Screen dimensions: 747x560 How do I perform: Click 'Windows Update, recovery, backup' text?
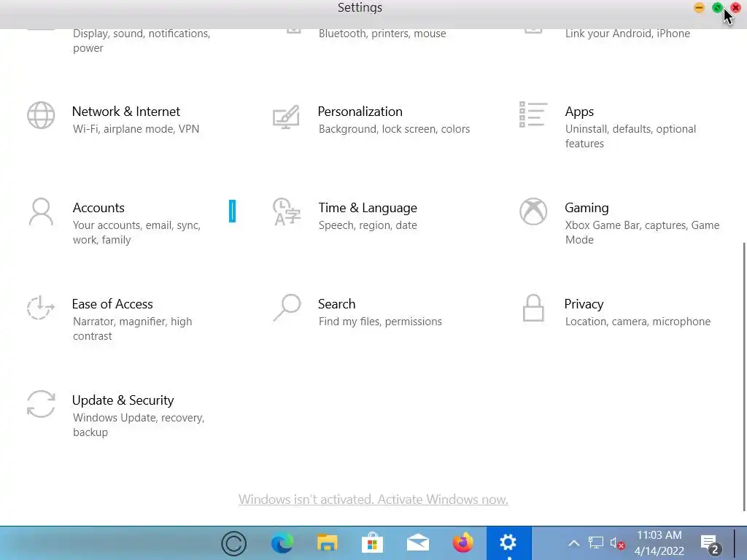(139, 425)
